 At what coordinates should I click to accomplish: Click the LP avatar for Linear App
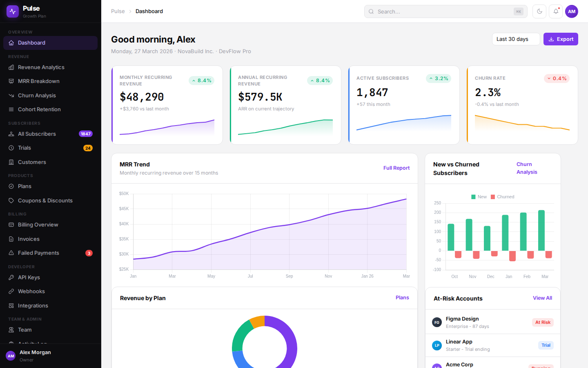click(x=437, y=345)
